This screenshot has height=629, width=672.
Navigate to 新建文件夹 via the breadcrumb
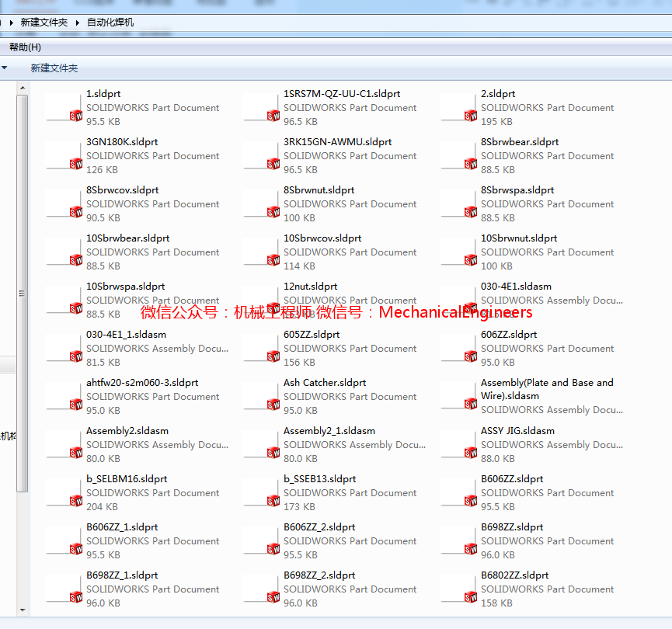pyautogui.click(x=43, y=23)
